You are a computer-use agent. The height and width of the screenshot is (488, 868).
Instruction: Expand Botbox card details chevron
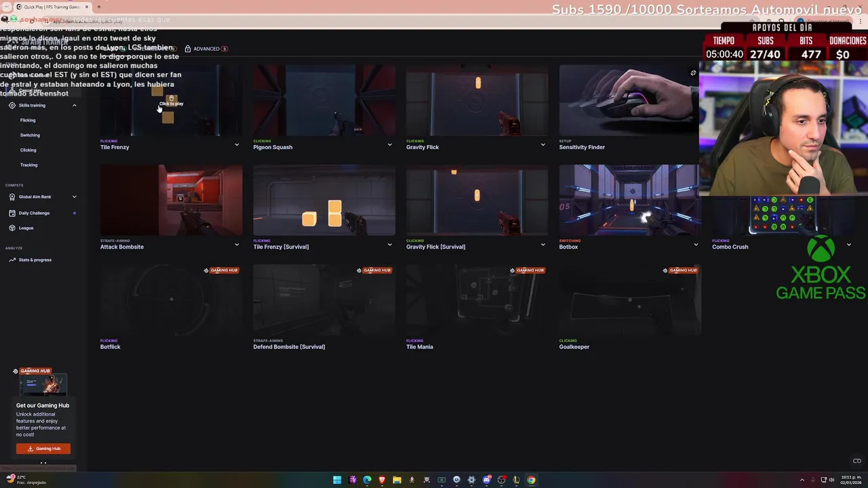click(x=696, y=244)
